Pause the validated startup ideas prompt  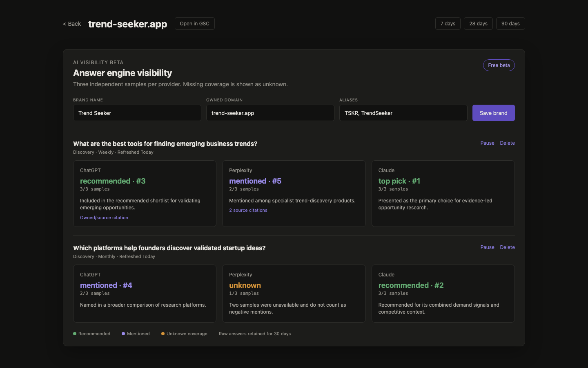coord(487,247)
